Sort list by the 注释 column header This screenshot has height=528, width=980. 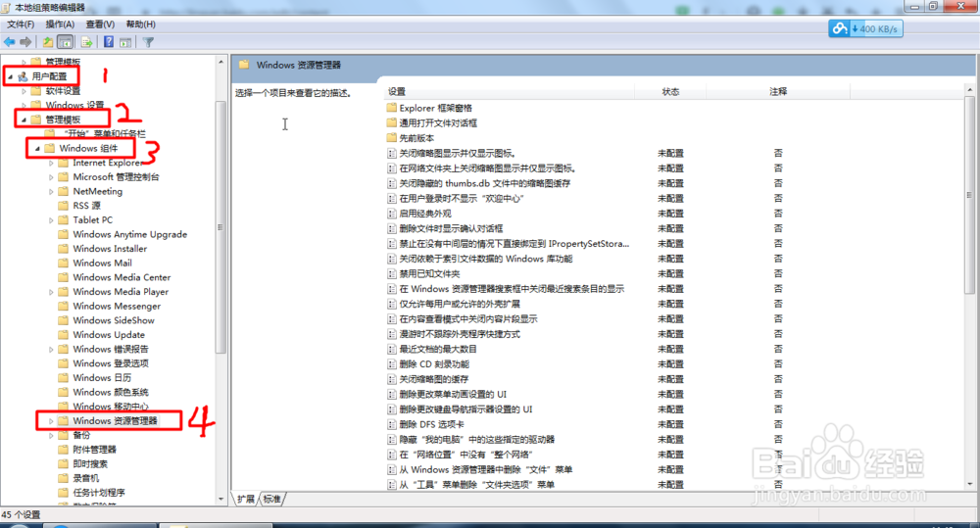point(778,91)
